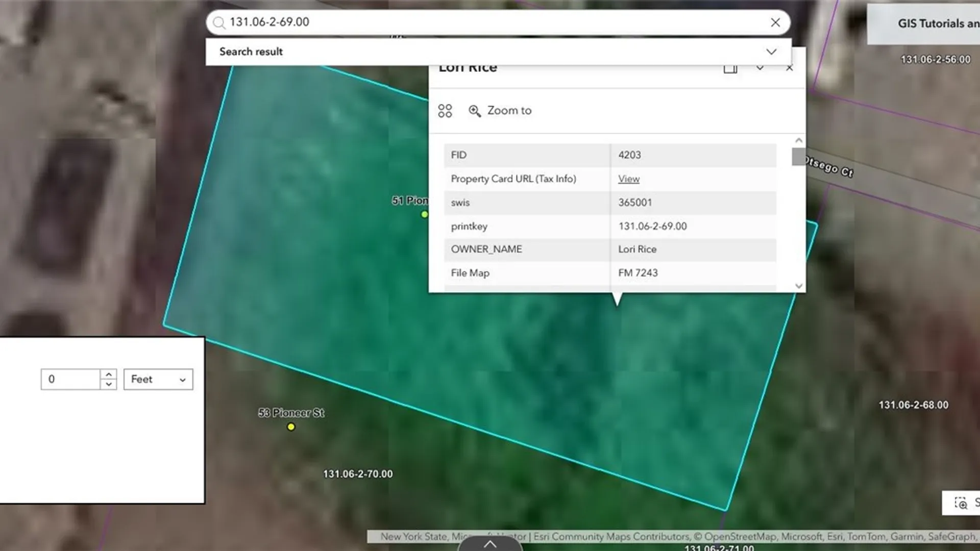Click the 51 Pioneer address point marker
980x551 pixels.
[424, 215]
